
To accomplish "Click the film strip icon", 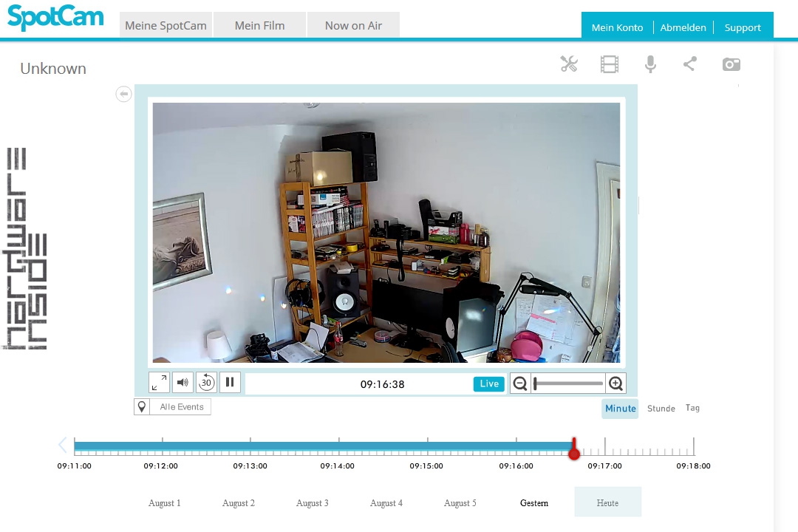I will (x=610, y=64).
